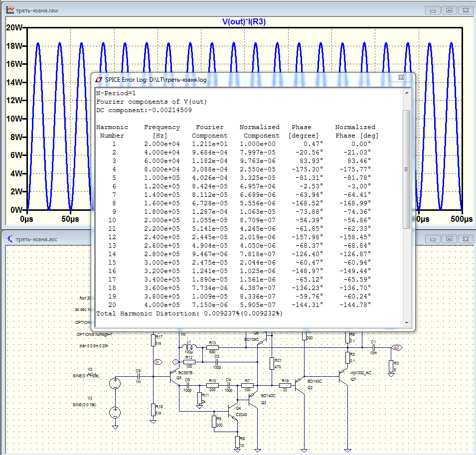The height and width of the screenshot is (455, 476).
Task: Click the LTspice icon in the SPICE Error Log title bar
Action: (x=98, y=79)
